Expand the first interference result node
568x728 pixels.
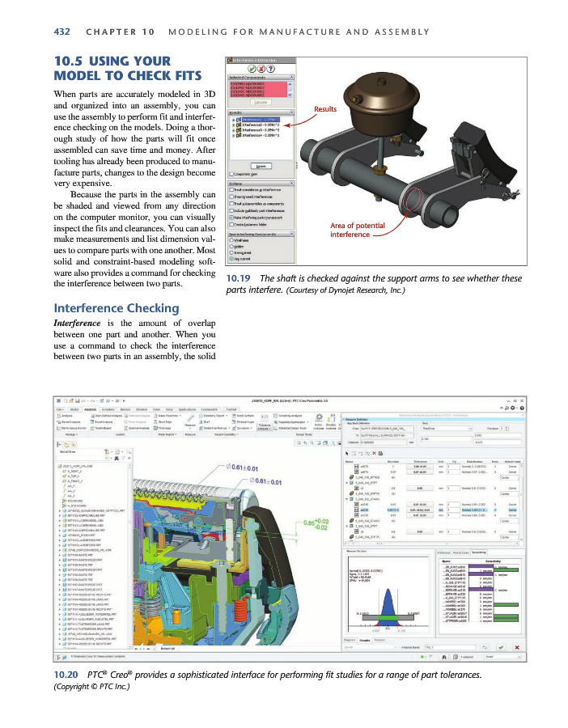[233, 118]
